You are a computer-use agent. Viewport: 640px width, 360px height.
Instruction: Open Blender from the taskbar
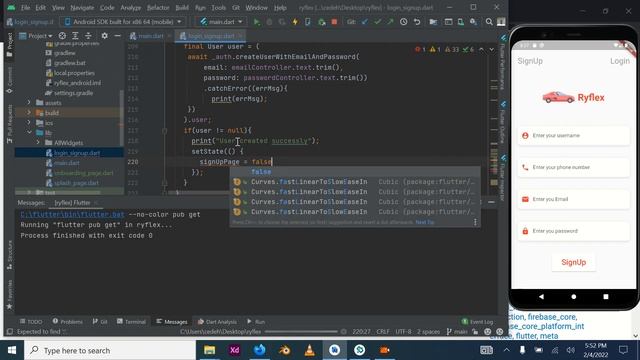284,350
